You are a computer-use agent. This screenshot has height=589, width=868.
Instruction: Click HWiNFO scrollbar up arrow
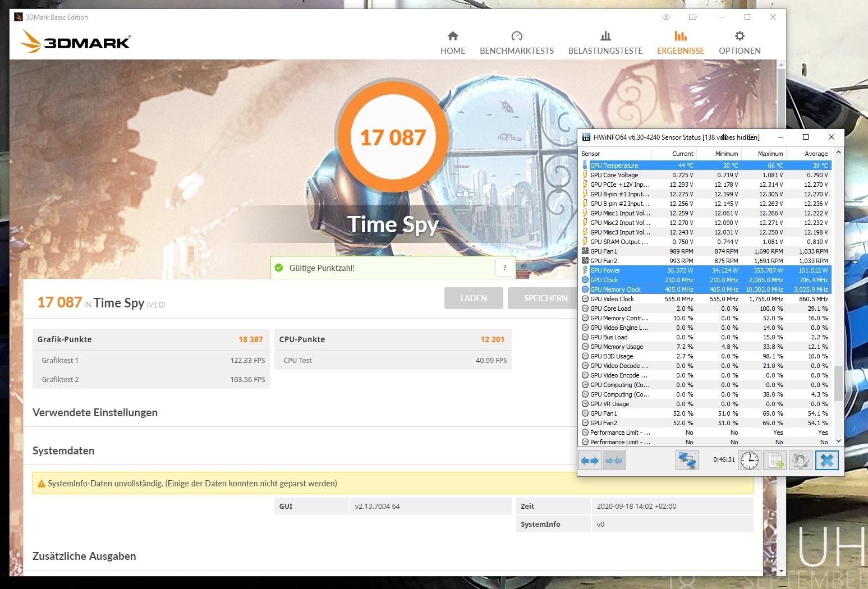click(x=838, y=153)
